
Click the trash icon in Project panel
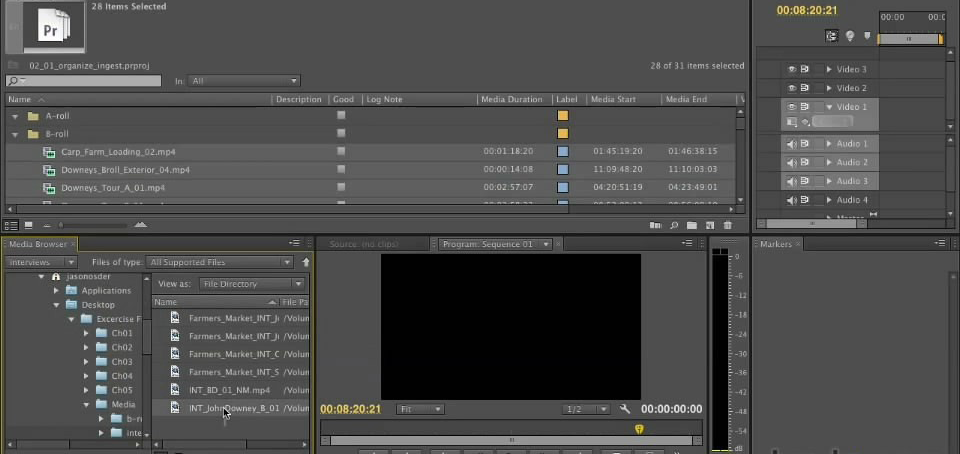pos(727,225)
